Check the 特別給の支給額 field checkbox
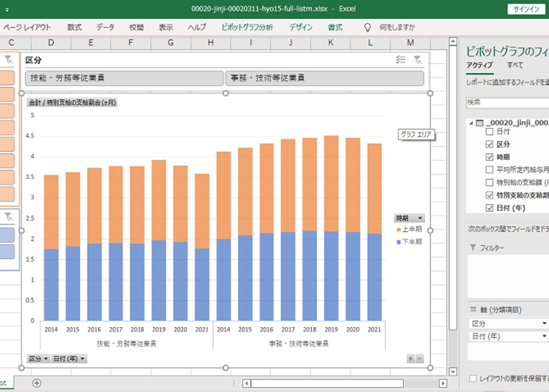Viewport: 549px width, 392px height. [x=490, y=182]
